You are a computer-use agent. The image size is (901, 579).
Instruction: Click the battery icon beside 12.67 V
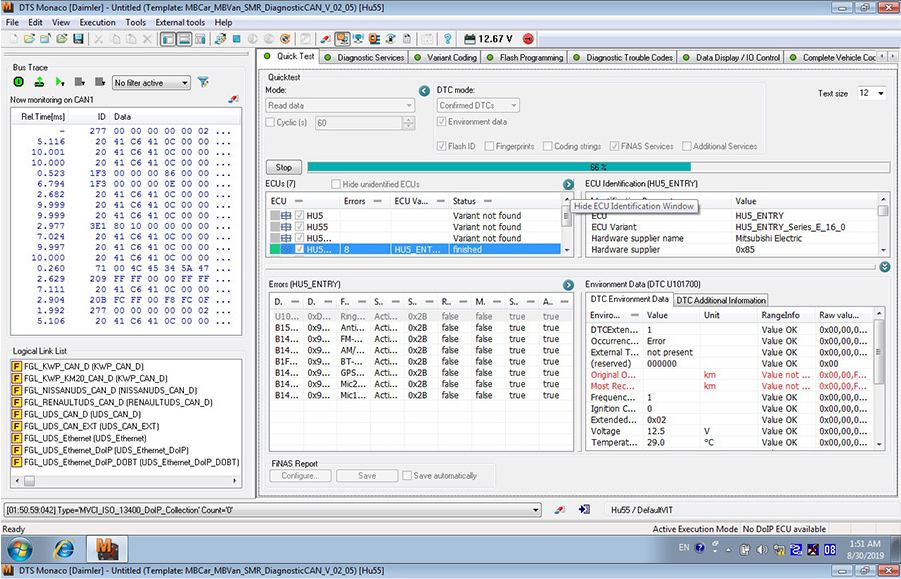(470, 39)
